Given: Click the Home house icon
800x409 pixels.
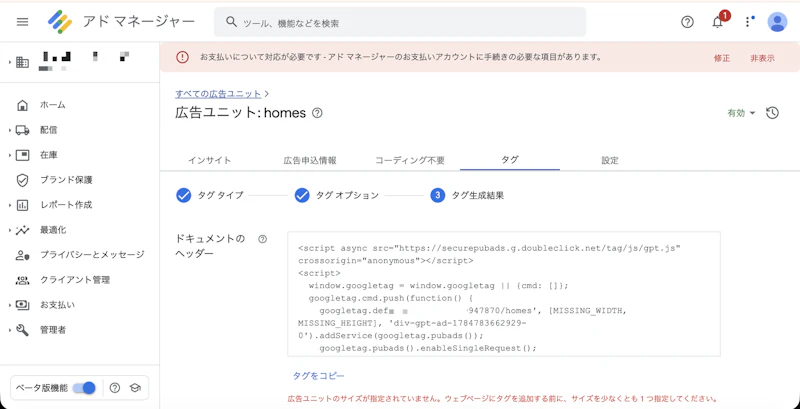Looking at the screenshot, I should [x=22, y=105].
